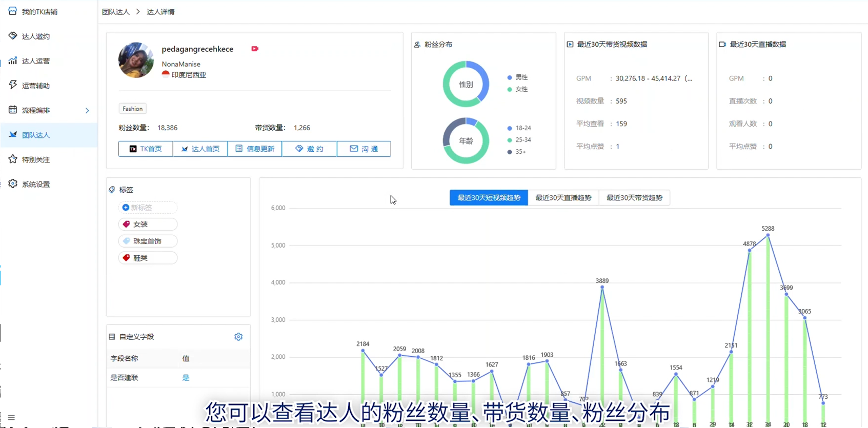Open the TK首页 button
The height and width of the screenshot is (428, 868).
point(146,149)
